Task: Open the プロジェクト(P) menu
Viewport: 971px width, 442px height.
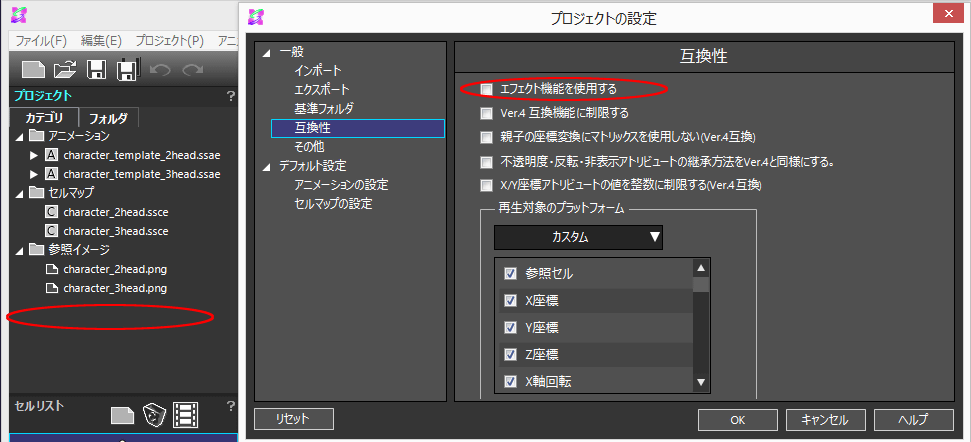Action: (170, 41)
